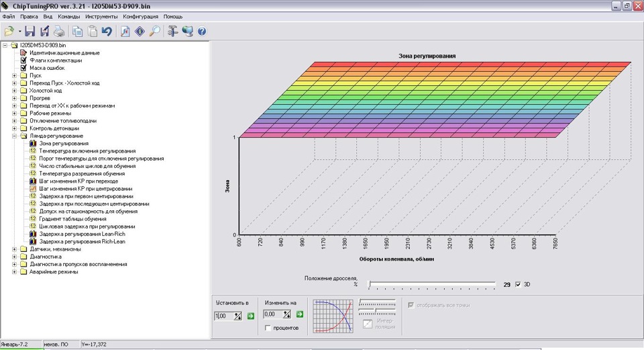The image size is (644, 350).
Task: Click the Диагностика пропусков воспламенения folder
Action: pyautogui.click(x=78, y=265)
